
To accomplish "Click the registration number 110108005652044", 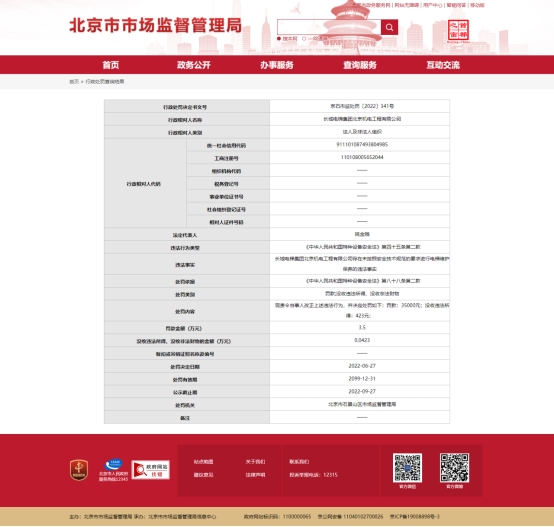I will click(x=362, y=157).
